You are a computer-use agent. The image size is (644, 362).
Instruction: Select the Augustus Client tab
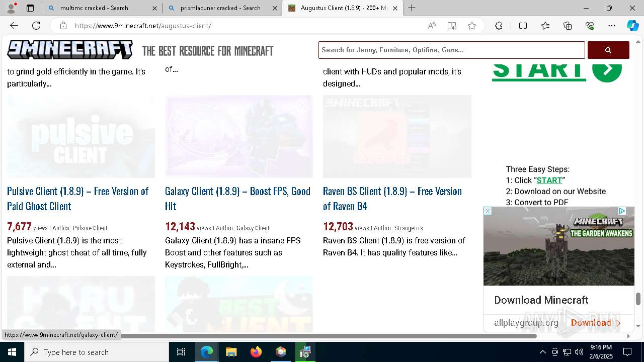coord(342,8)
